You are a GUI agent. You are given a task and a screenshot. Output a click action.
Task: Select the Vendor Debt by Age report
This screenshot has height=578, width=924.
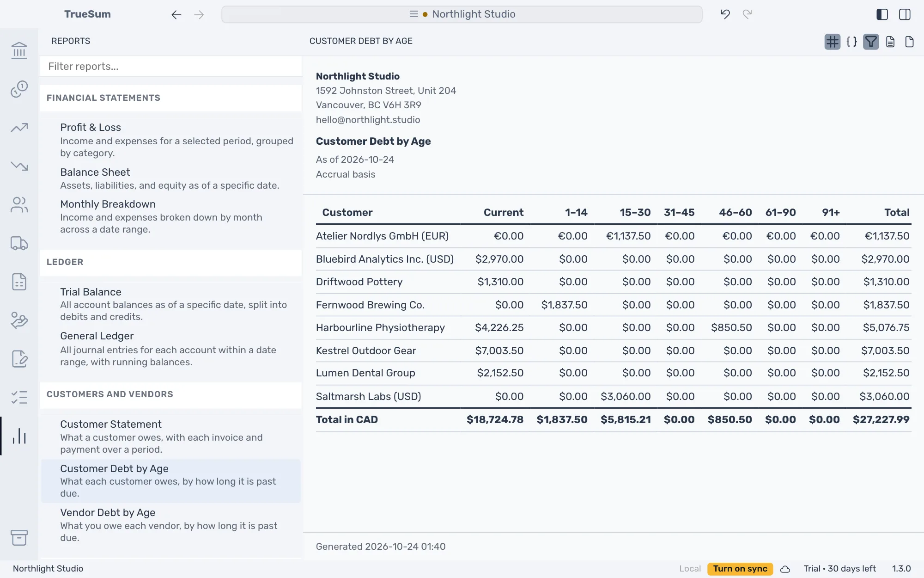click(x=171, y=525)
